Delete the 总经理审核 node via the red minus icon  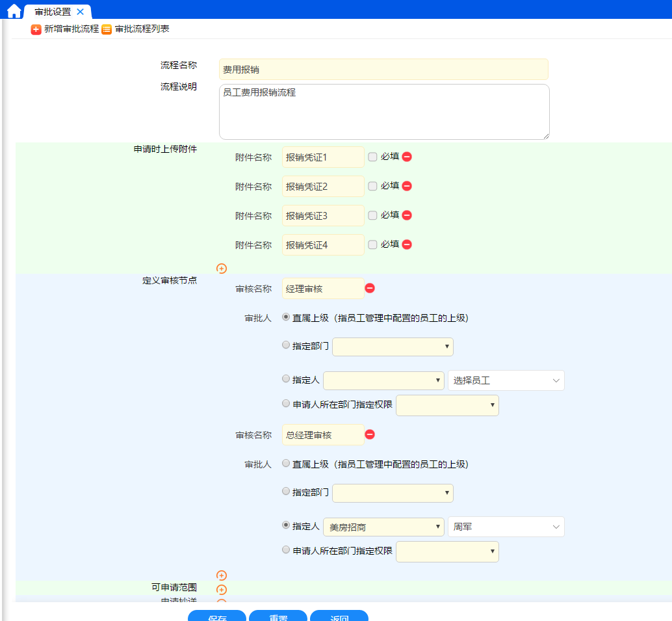[370, 434]
